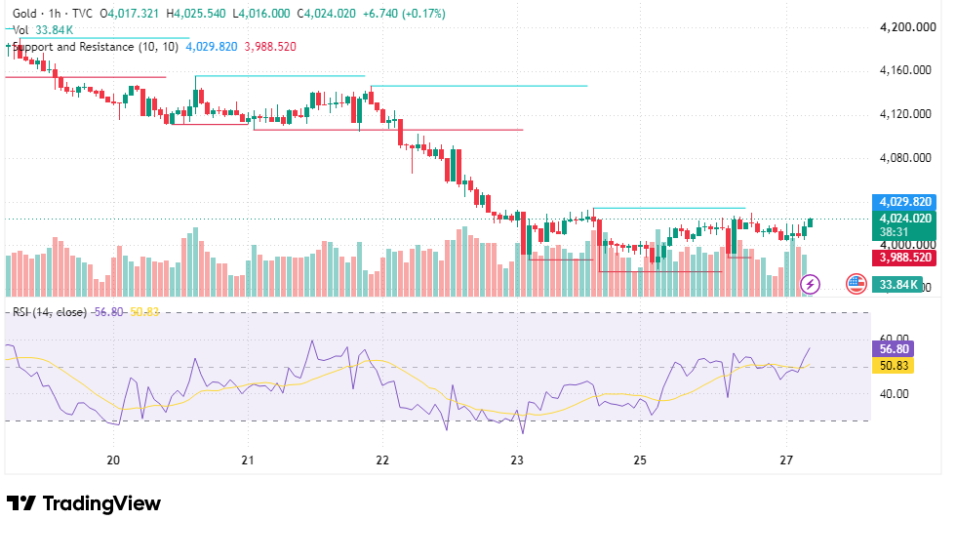Click the 4,080.000 price axis label

[905, 158]
